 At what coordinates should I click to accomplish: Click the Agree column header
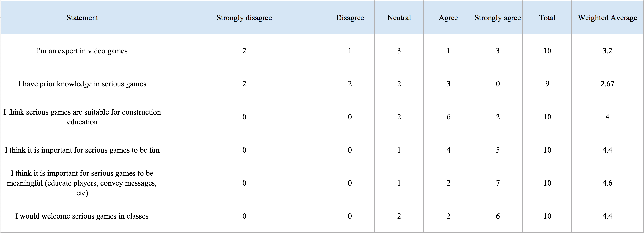(448, 18)
